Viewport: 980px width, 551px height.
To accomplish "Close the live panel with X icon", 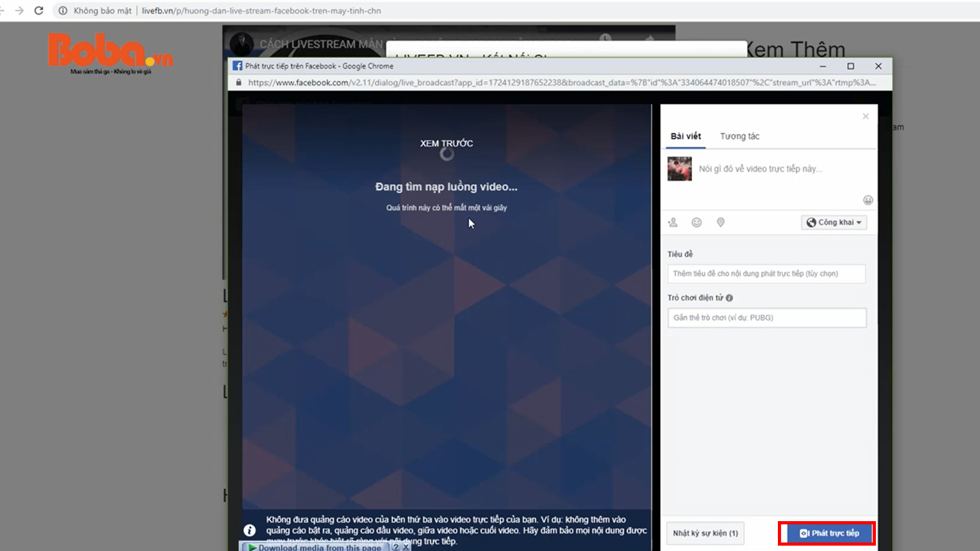I will tap(866, 116).
